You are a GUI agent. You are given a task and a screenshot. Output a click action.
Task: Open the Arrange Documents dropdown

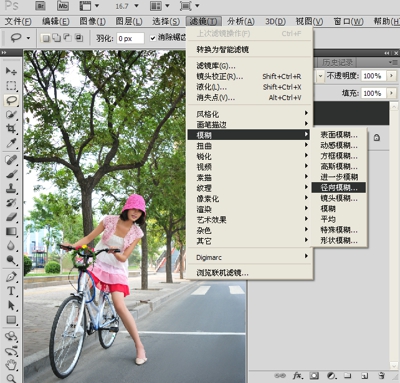coord(167,6)
